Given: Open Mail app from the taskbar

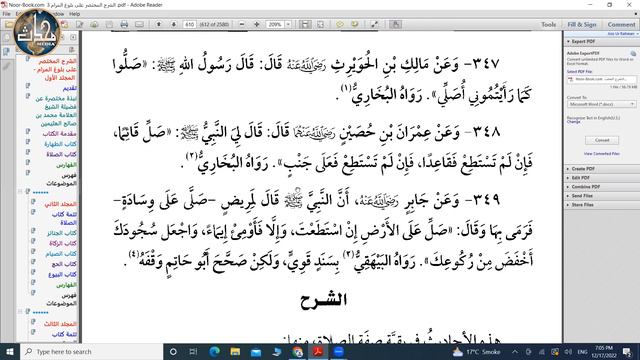Looking at the screenshot, I should [x=256, y=351].
